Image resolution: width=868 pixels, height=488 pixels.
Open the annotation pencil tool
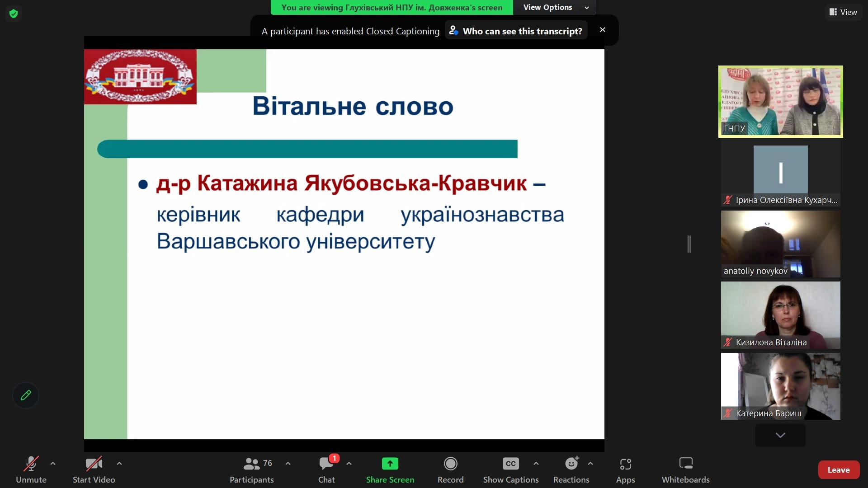[x=26, y=395]
